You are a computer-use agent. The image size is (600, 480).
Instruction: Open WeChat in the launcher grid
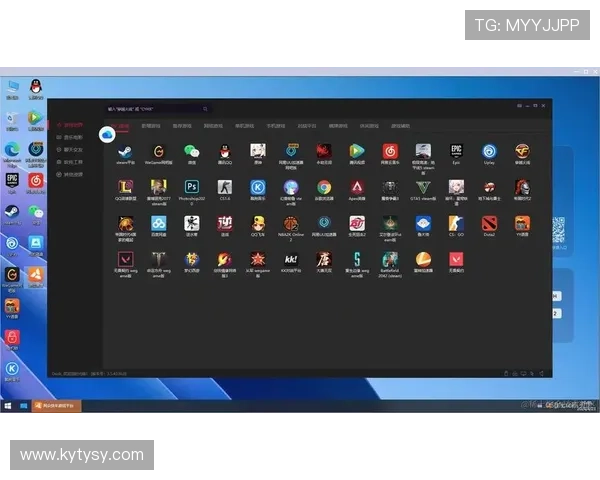pos(191,152)
